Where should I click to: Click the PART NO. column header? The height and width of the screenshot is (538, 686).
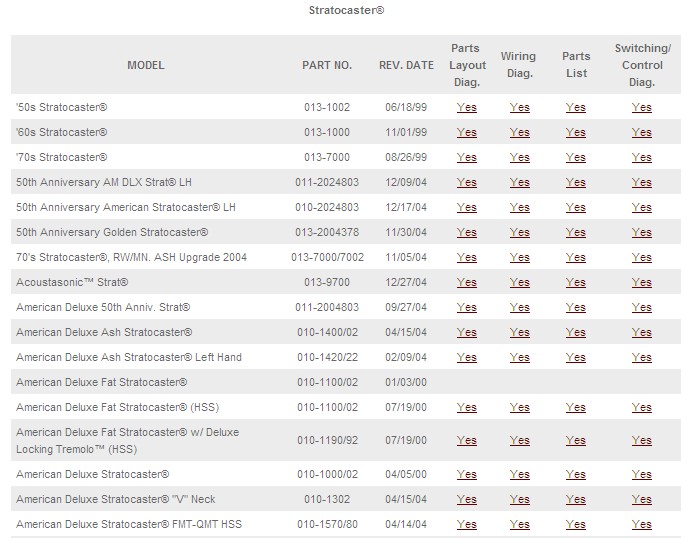(327, 65)
